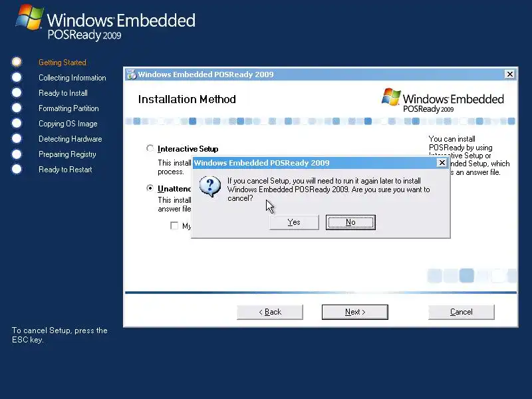532x399 pixels.
Task: Click the Detecting Hardware step circle
Action: [16, 138]
